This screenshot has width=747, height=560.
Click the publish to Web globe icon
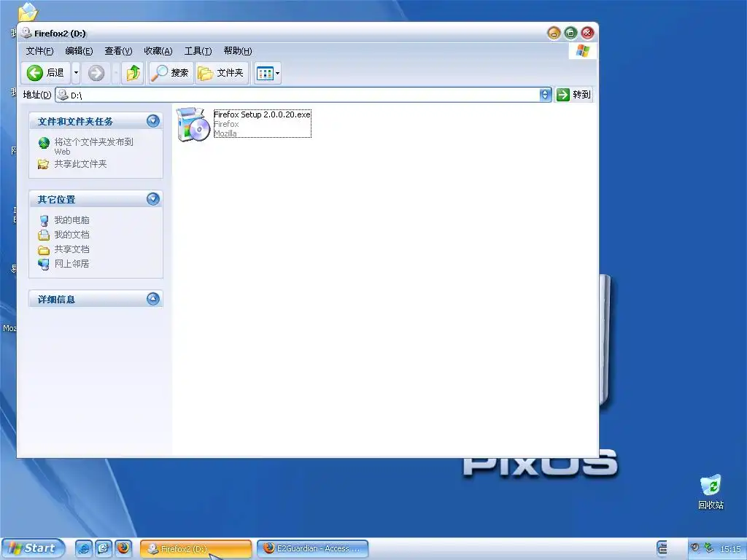(44, 142)
